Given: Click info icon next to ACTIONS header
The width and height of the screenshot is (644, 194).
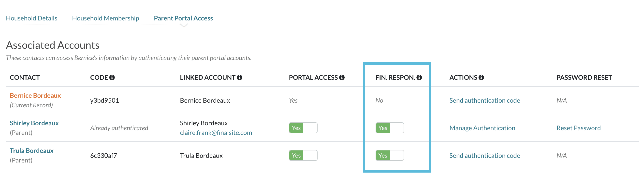Looking at the screenshot, I should (481, 78).
